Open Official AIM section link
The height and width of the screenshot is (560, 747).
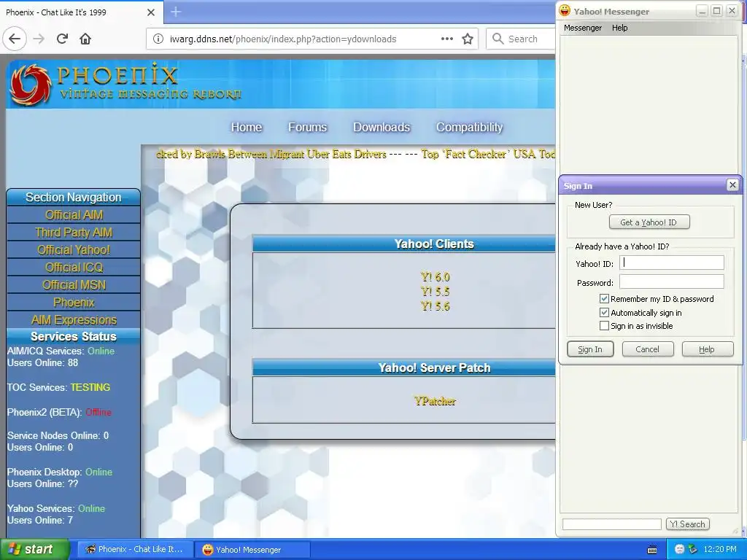coord(74,215)
